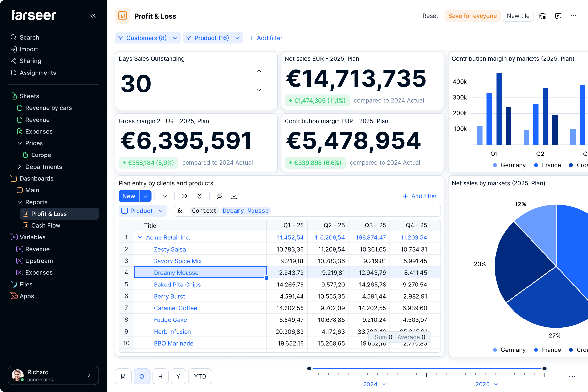
Task: Open the Search panel in the sidebar
Action: tap(29, 37)
